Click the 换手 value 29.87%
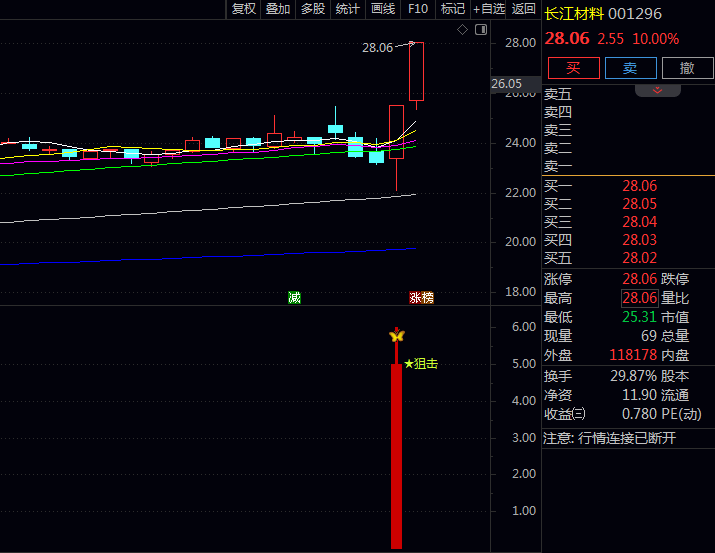Screen dimensions: 715x553 point(634,376)
